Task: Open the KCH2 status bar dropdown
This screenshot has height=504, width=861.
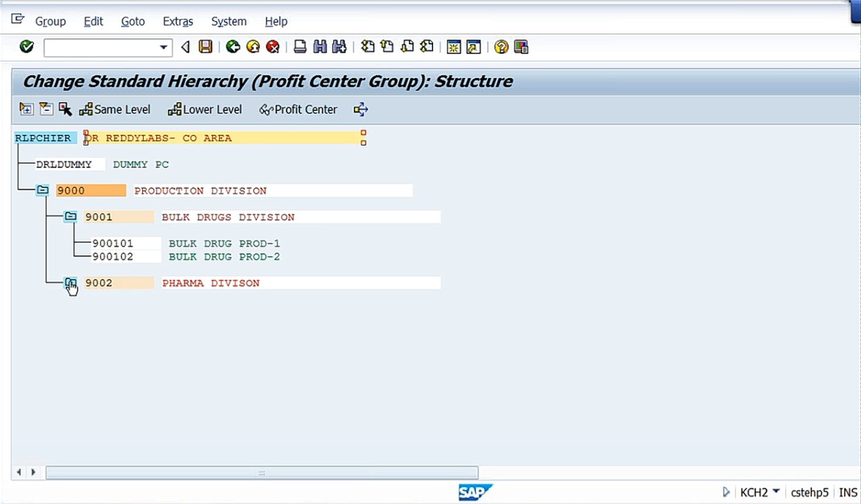Action: [776, 491]
